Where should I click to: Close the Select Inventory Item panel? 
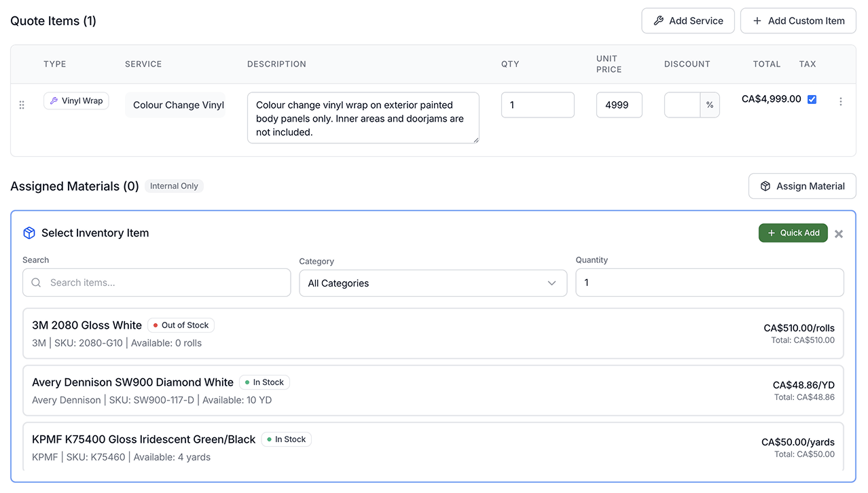839,234
